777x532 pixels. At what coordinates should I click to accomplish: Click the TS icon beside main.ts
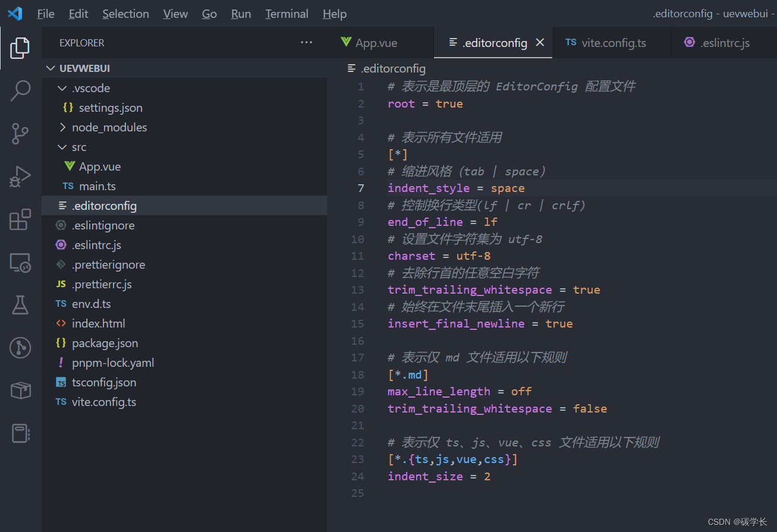point(68,186)
